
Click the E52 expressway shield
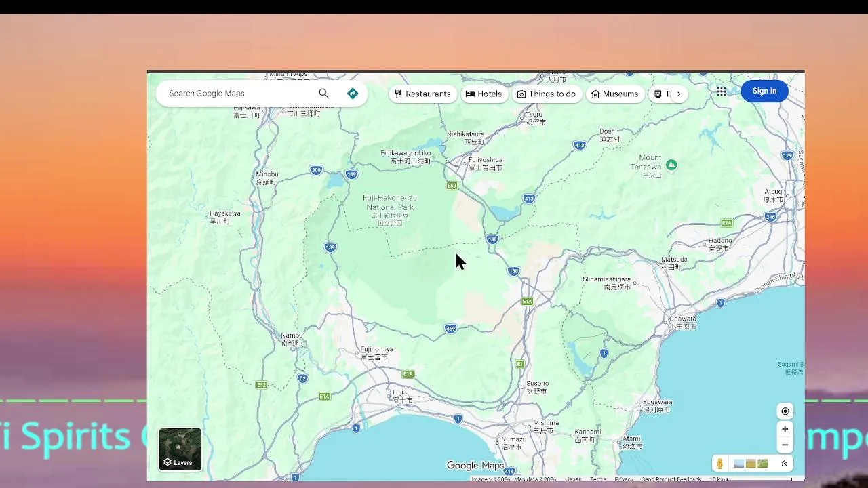pyautogui.click(x=261, y=385)
